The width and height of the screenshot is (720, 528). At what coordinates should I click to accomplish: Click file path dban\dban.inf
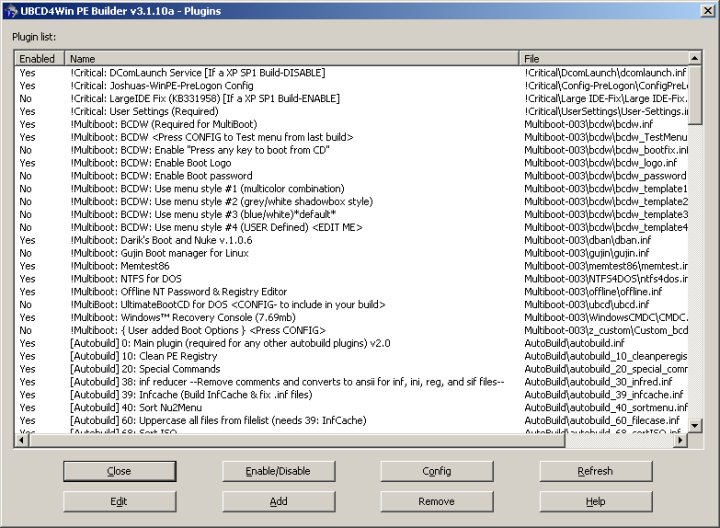(588, 240)
